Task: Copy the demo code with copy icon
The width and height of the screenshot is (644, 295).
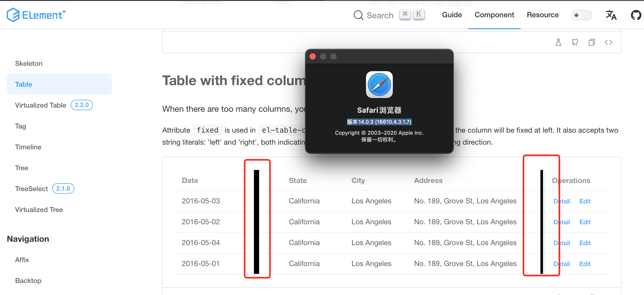Action: click(x=592, y=42)
